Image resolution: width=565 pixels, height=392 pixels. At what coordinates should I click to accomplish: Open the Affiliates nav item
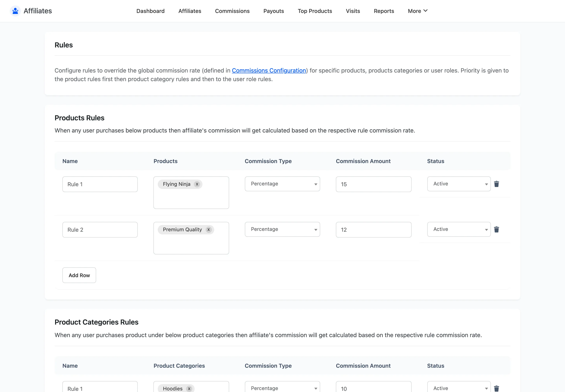pos(190,11)
